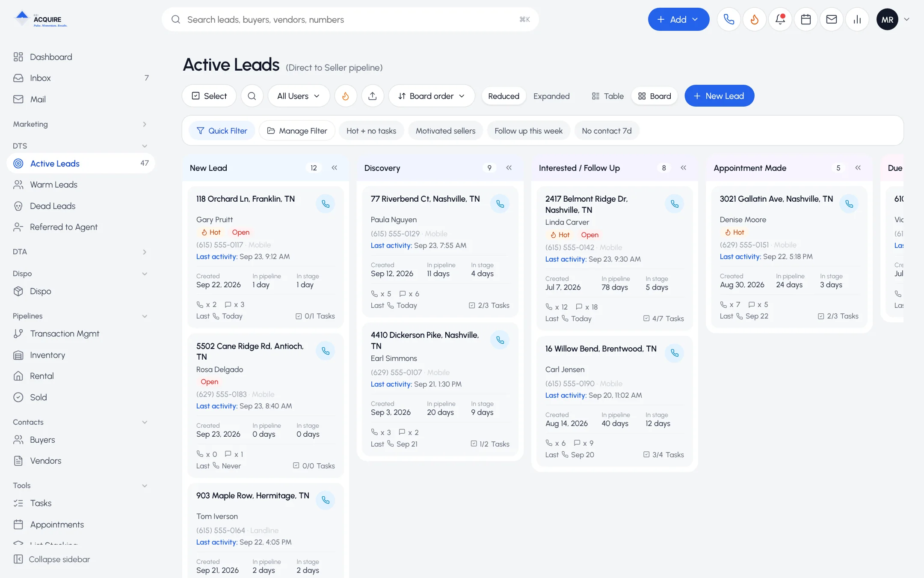Call Tom Iverson at 903 Maple Row
Screen dimensions: 924x578
tap(326, 500)
